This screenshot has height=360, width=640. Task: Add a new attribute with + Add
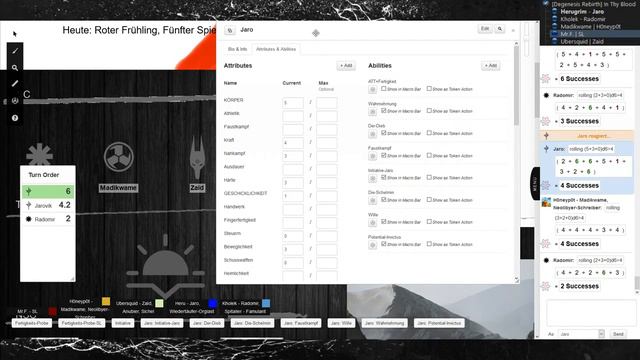coord(346,66)
